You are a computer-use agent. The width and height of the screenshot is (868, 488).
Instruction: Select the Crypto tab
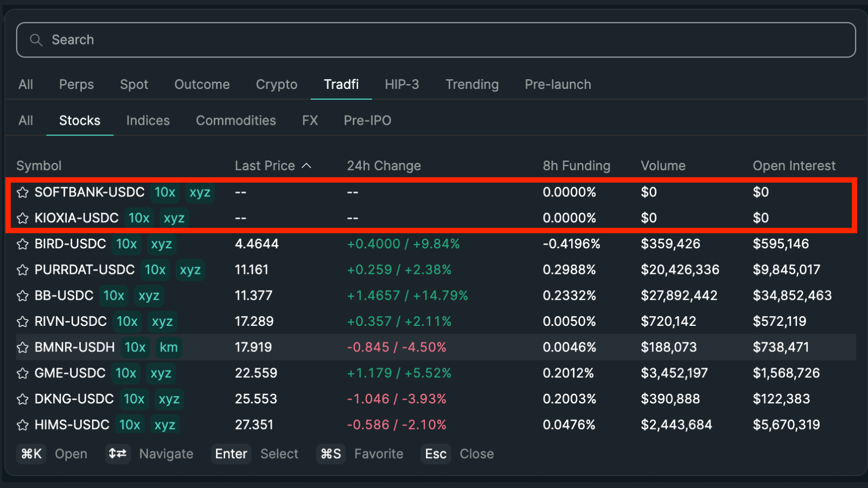[x=277, y=85]
